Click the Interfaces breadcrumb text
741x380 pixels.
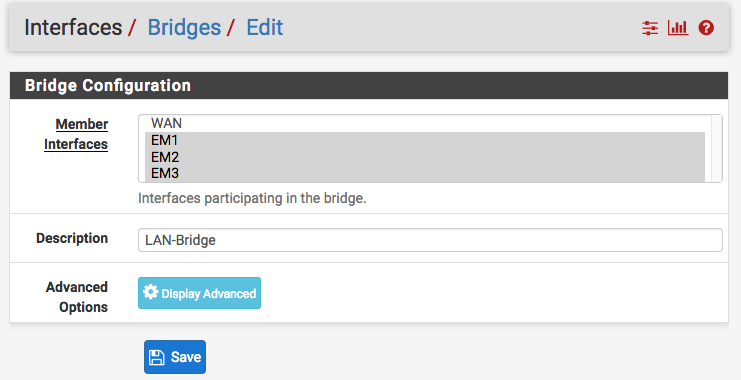point(73,27)
